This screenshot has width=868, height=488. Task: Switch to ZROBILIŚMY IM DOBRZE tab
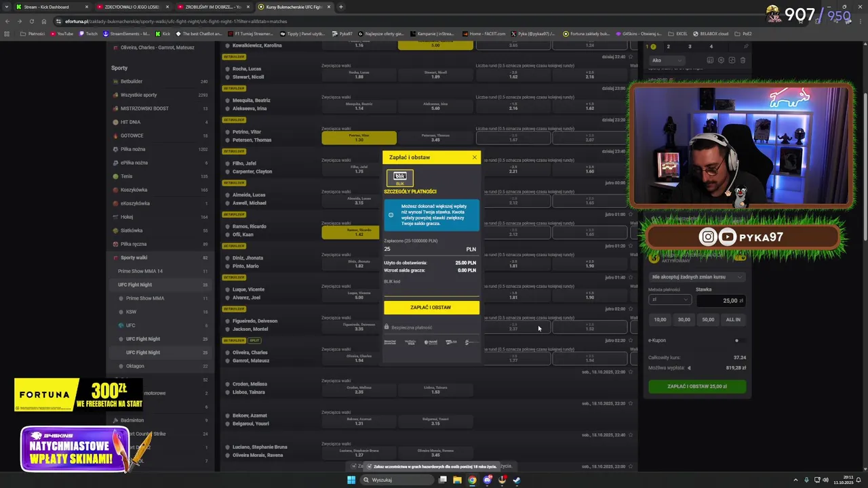coord(213,7)
